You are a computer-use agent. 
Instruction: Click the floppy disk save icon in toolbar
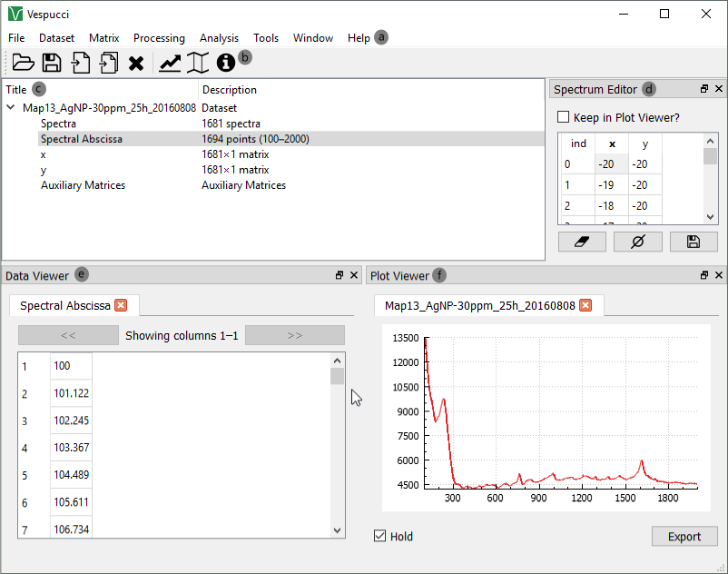(x=52, y=63)
